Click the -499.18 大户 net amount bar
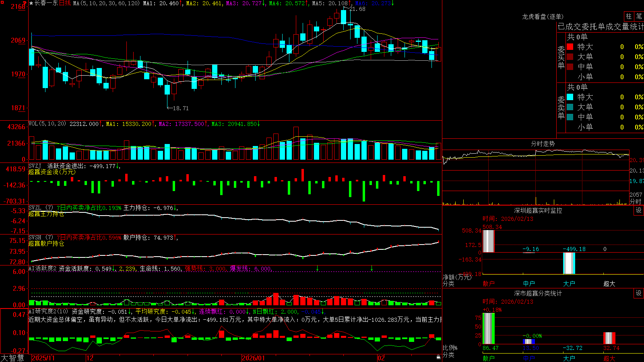 pyautogui.click(x=569, y=263)
